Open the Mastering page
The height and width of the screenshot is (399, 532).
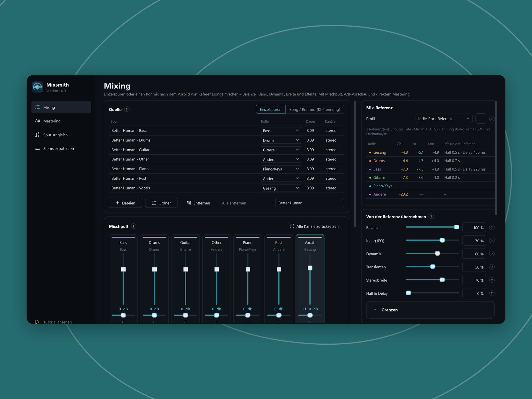click(61, 121)
